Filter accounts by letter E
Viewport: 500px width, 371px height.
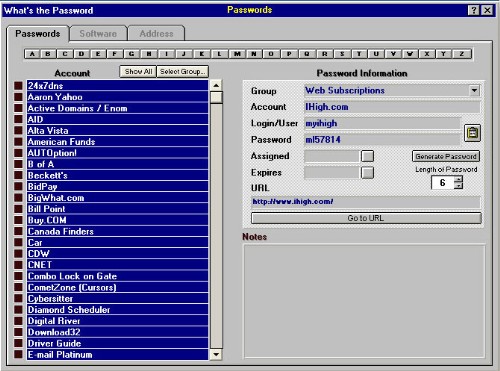tap(98, 54)
